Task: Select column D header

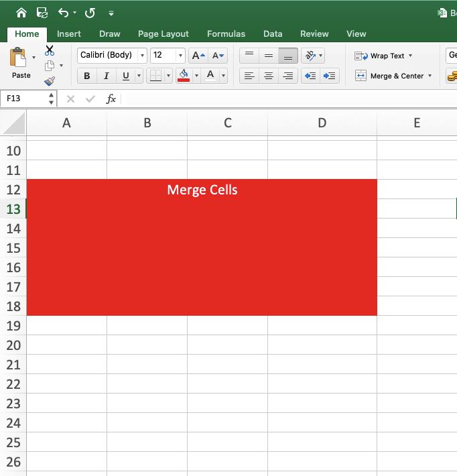Action: pos(322,123)
